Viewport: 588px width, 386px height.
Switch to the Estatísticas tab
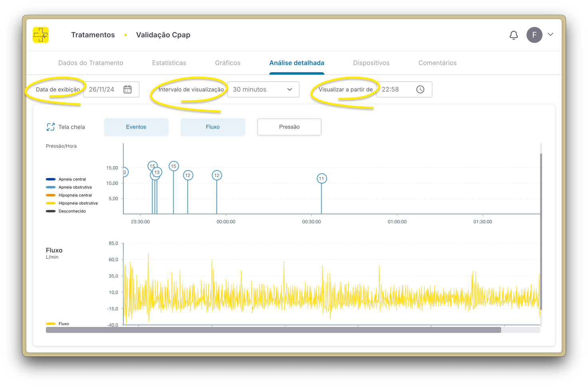169,63
